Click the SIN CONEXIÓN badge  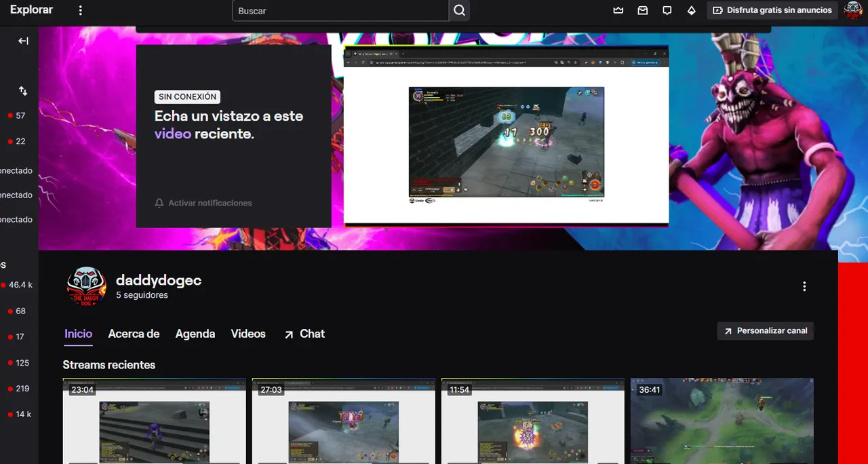pyautogui.click(x=187, y=97)
